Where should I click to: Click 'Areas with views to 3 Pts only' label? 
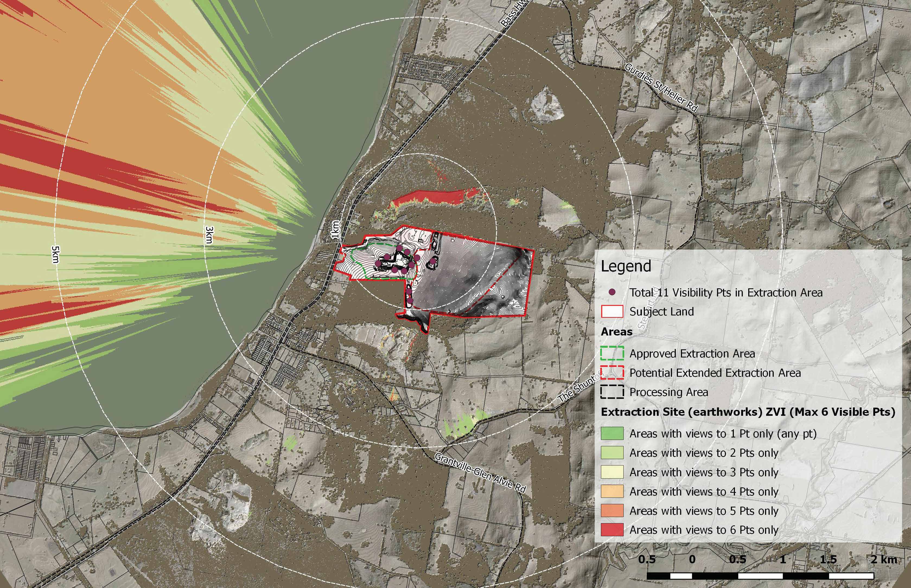click(x=704, y=472)
